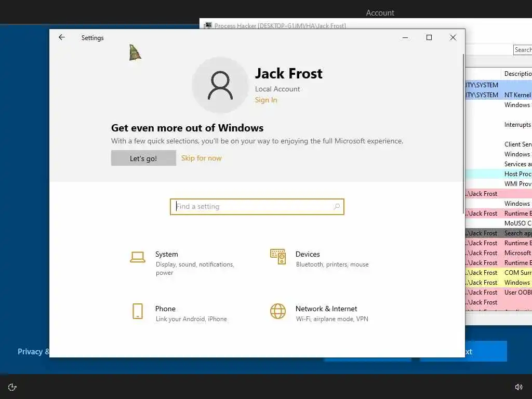Select the COM Surr row in Process Hacker
The image size is (532, 399).
[498, 273]
